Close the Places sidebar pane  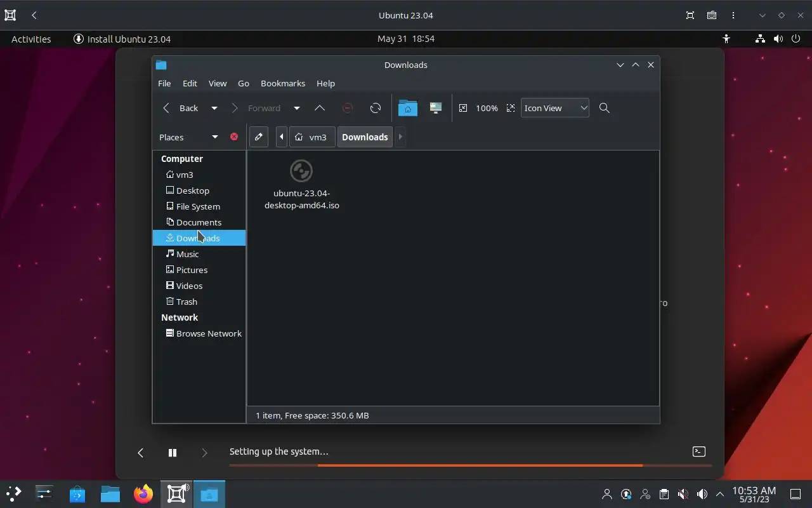(x=234, y=137)
